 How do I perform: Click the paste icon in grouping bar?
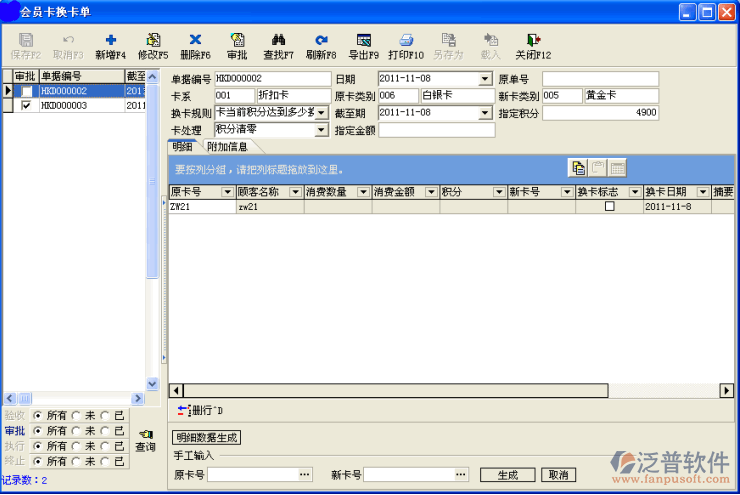click(597, 168)
